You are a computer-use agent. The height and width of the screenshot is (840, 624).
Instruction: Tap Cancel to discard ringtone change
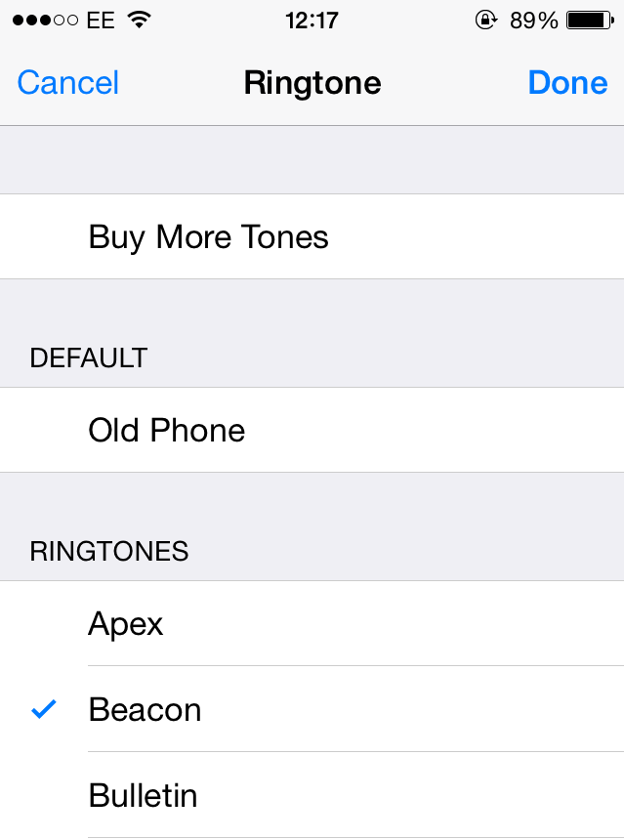(x=68, y=82)
